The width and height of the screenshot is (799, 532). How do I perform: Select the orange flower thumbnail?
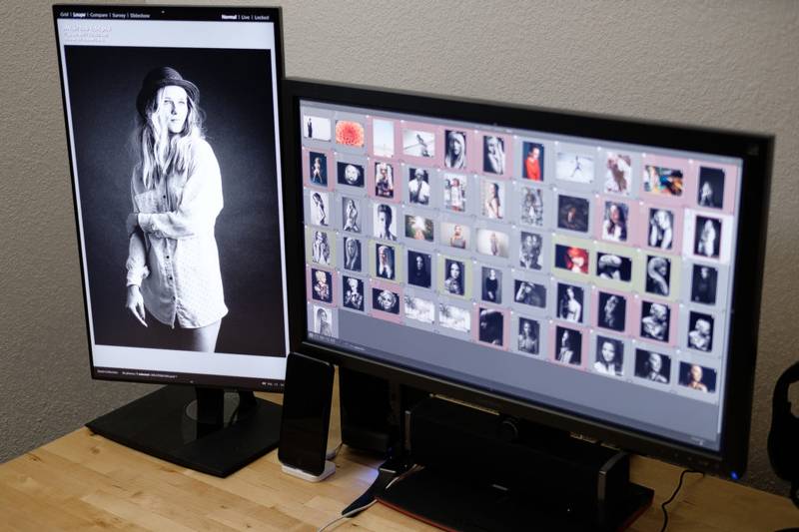[350, 133]
